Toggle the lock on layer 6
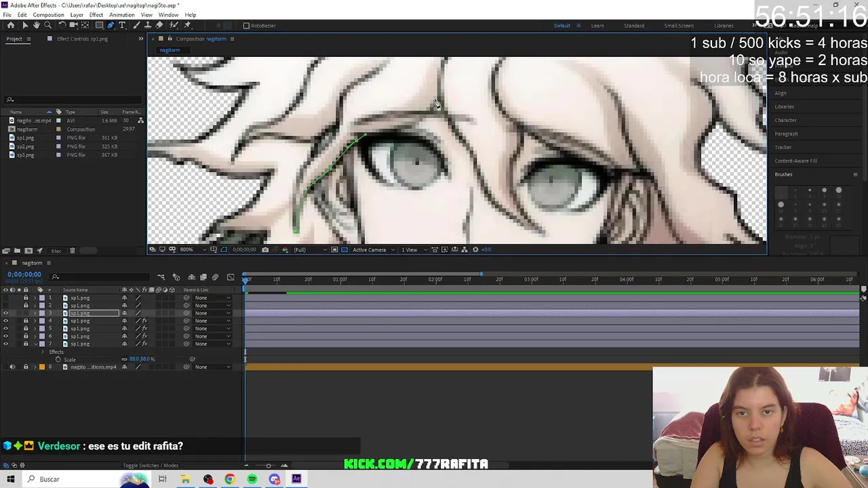Screen dimensions: 868x488 point(26,336)
